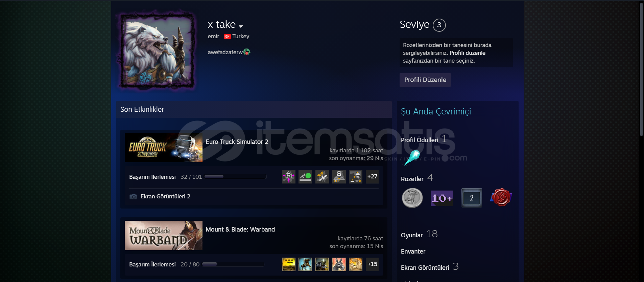The height and width of the screenshot is (282, 644).
Task: Open the Envanter inventory link
Action: pyautogui.click(x=413, y=252)
